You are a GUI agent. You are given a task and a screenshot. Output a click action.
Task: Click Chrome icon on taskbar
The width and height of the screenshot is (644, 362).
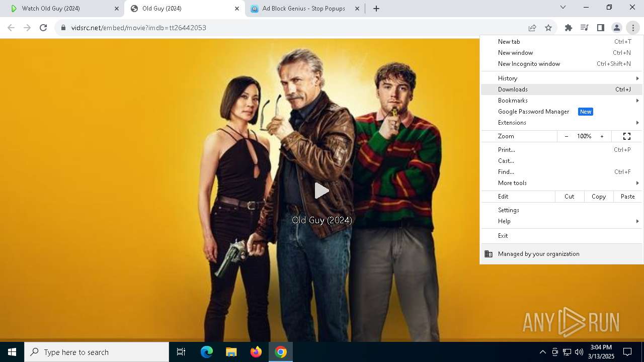coord(281,352)
